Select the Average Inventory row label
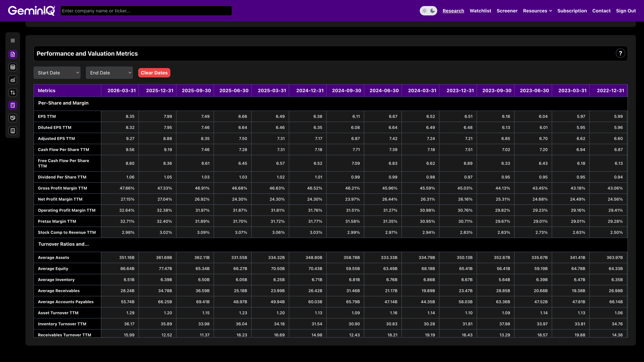Image resolution: width=644 pixels, height=362 pixels. [56, 280]
